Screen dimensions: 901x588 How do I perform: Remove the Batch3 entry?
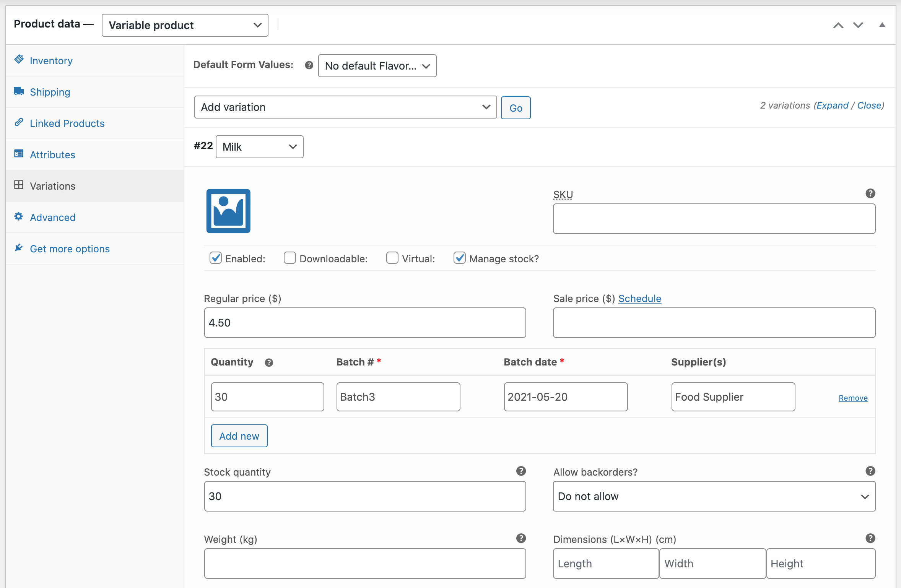coord(853,398)
